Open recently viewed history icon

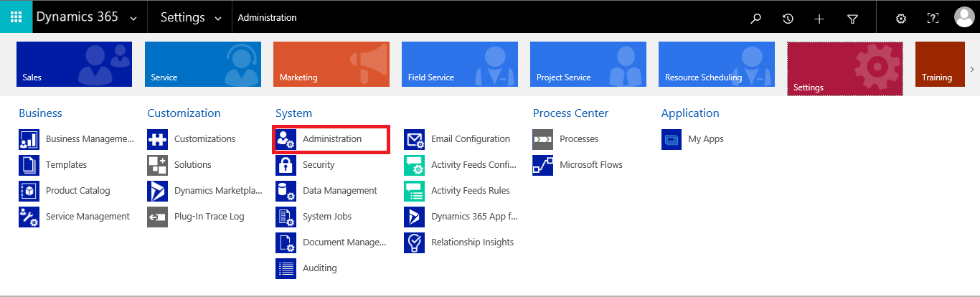(x=788, y=19)
